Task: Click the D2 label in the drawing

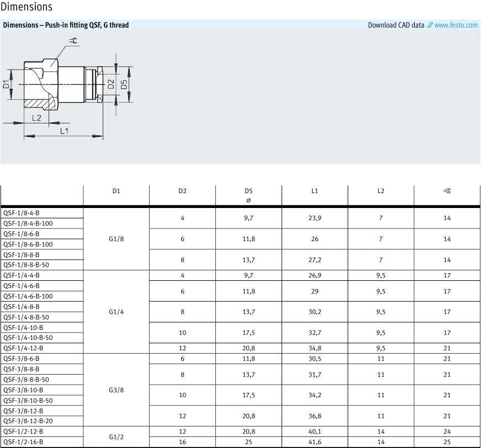Action: 111,84
